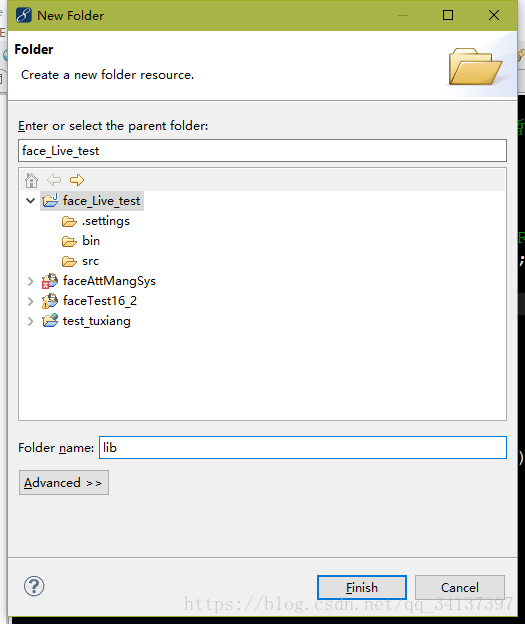Click the Home navigation icon
Screen dimensions: 525x624
click(x=31, y=180)
